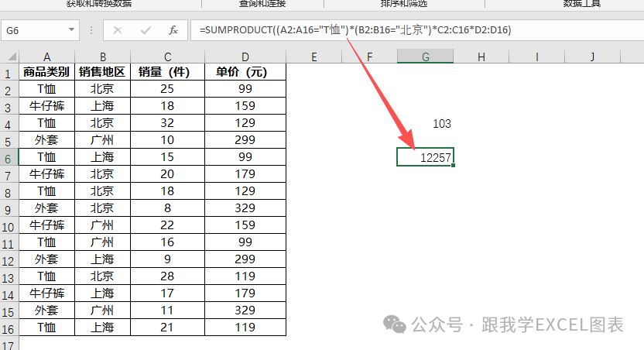Screen dimensions: 644x350
Task: Click cell D3 with value 159 in row 3
Action: tap(245, 105)
